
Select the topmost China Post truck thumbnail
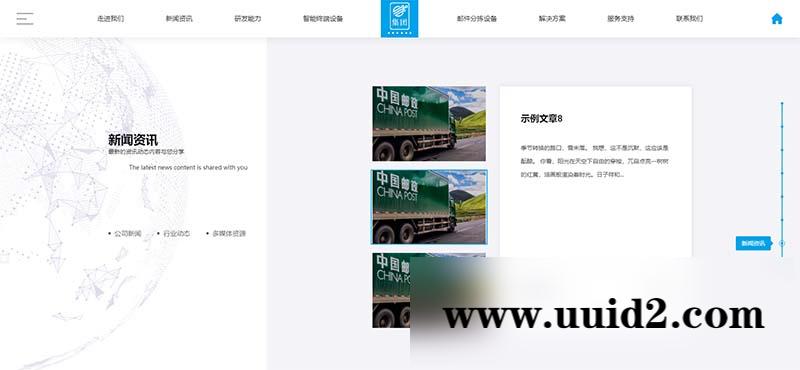pyautogui.click(x=429, y=124)
